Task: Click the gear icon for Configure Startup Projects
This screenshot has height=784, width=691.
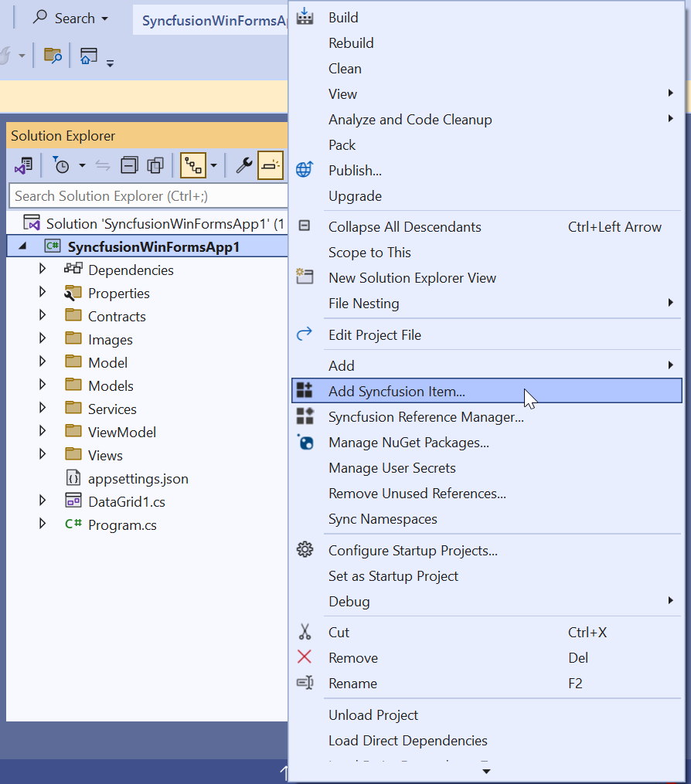Action: (x=305, y=550)
